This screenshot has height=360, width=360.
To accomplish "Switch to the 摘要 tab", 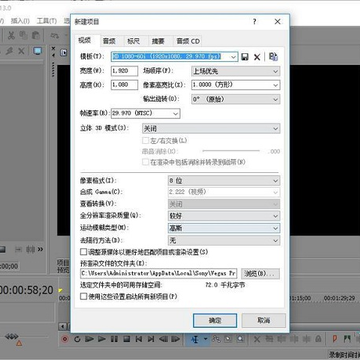I will tap(158, 41).
